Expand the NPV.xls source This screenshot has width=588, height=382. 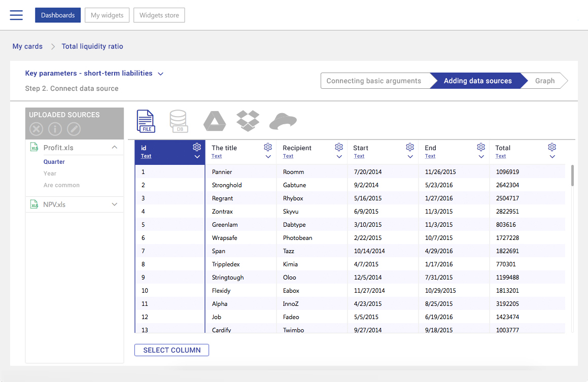[115, 204]
